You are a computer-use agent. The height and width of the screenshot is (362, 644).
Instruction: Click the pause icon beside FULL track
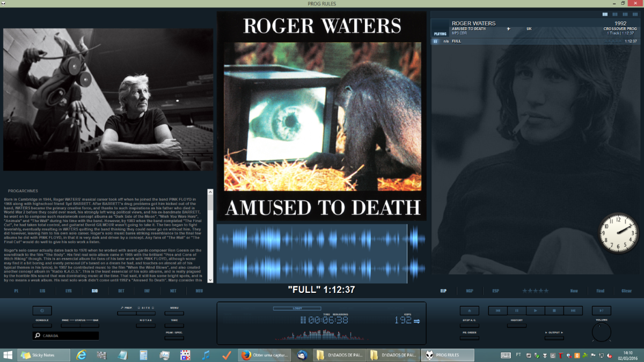(435, 41)
